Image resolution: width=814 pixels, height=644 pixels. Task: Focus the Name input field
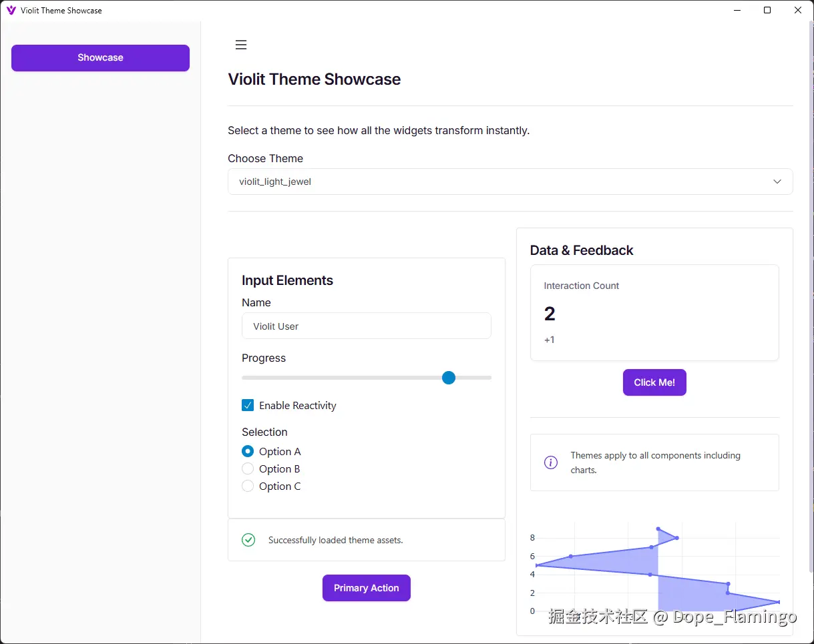366,326
